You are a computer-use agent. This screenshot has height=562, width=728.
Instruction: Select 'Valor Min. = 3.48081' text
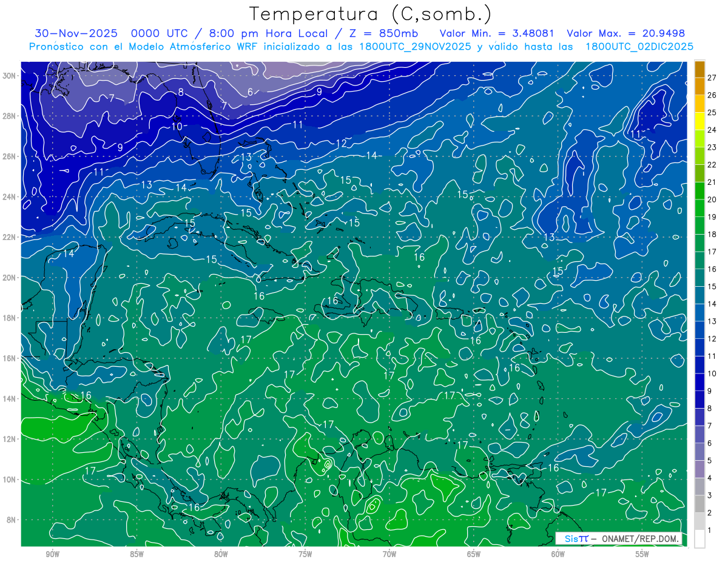(497, 33)
